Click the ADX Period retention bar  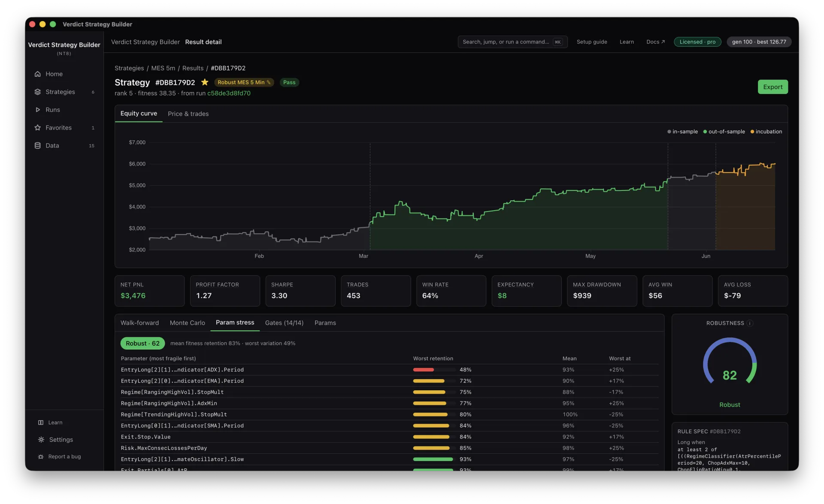434,370
